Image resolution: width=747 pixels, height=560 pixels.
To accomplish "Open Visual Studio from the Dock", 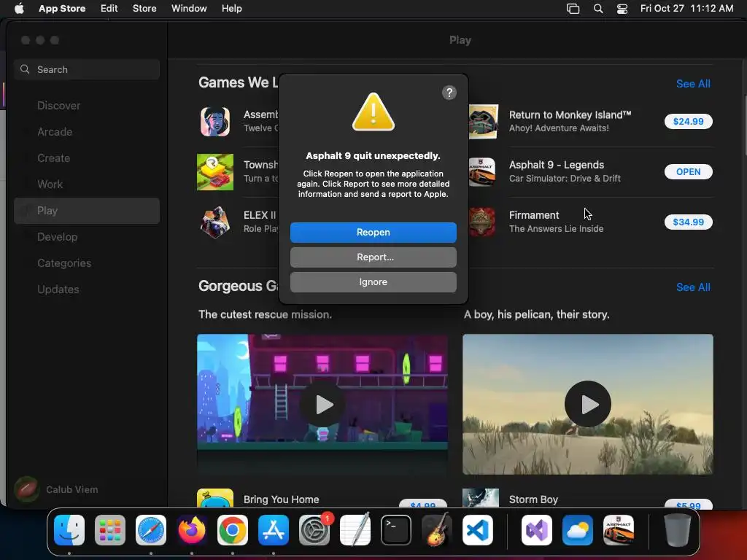I will (x=537, y=530).
